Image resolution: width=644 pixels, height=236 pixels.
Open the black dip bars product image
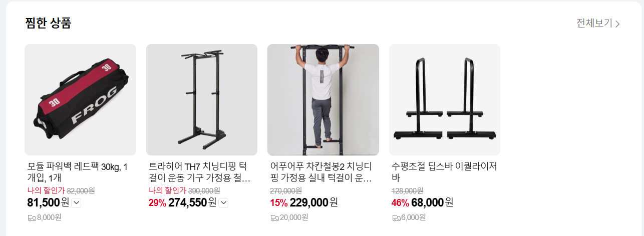445,99
